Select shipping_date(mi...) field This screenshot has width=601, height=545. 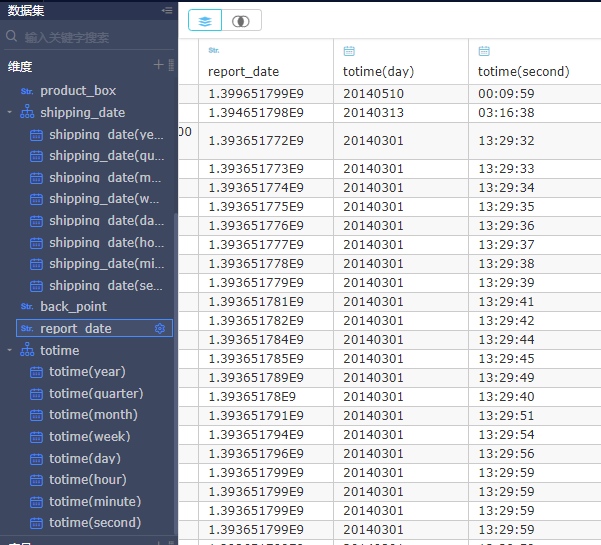click(107, 264)
